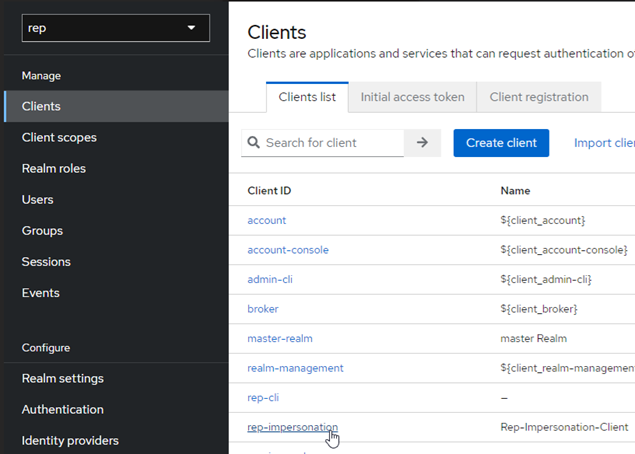
Task: Open Client scopes in sidebar
Action: [x=59, y=137]
